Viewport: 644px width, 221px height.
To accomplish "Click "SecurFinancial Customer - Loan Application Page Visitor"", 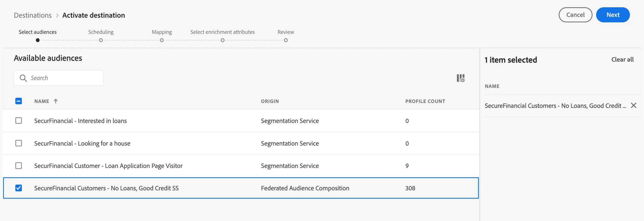I will pyautogui.click(x=108, y=166).
